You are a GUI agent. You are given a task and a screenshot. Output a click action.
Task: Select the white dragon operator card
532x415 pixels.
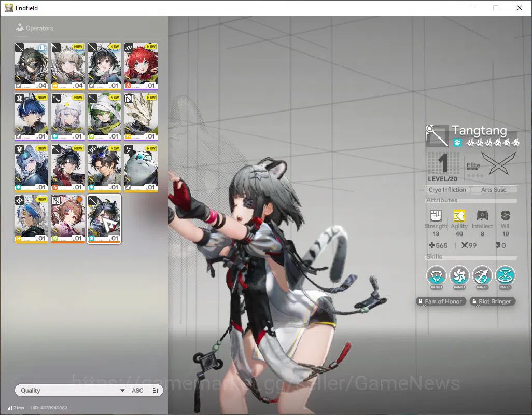pos(141,117)
